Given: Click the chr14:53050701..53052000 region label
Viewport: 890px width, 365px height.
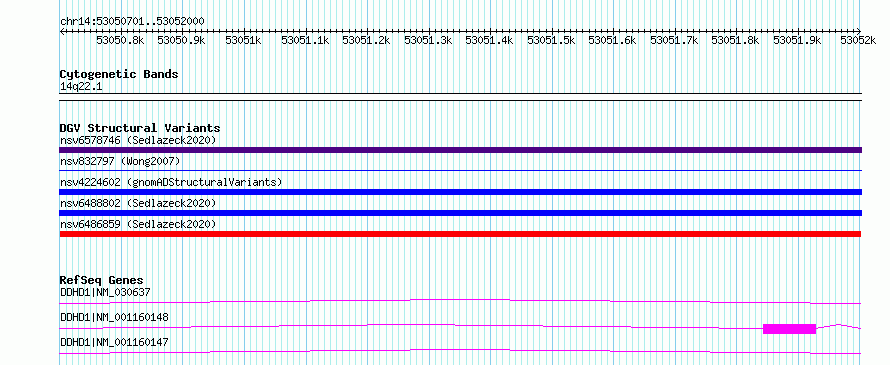Looking at the screenshot, I should [x=132, y=21].
